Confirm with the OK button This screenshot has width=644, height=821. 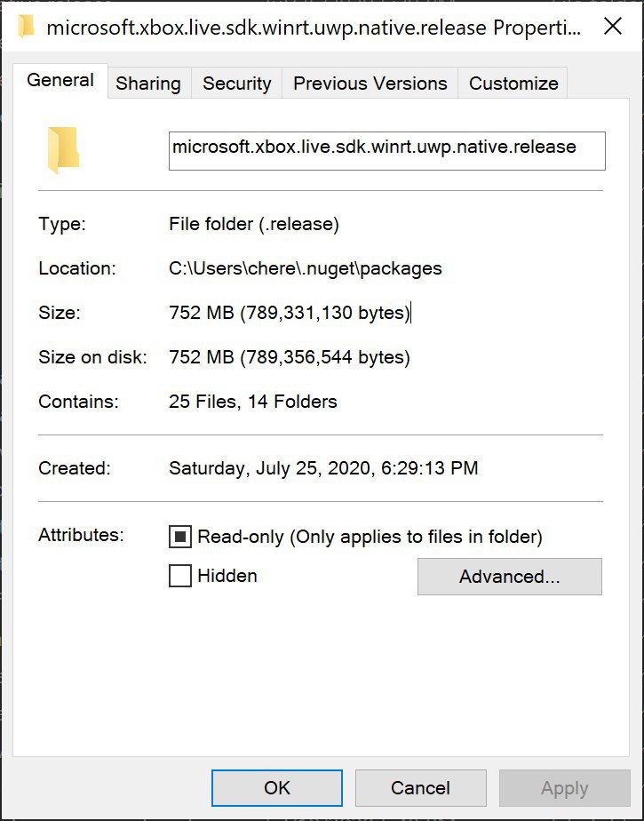(277, 788)
